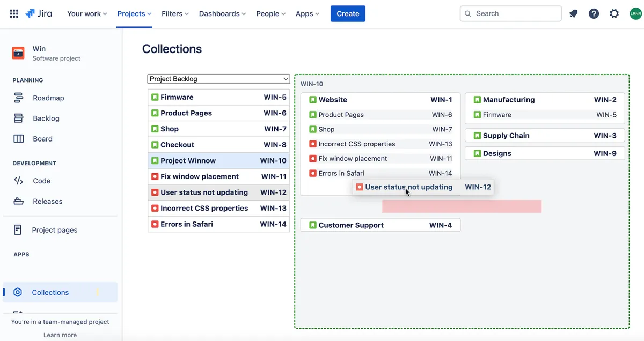Click the bug icon next to Errors in Safari WIN-14 in backlog
Image resolution: width=644 pixels, height=341 pixels.
[155, 224]
